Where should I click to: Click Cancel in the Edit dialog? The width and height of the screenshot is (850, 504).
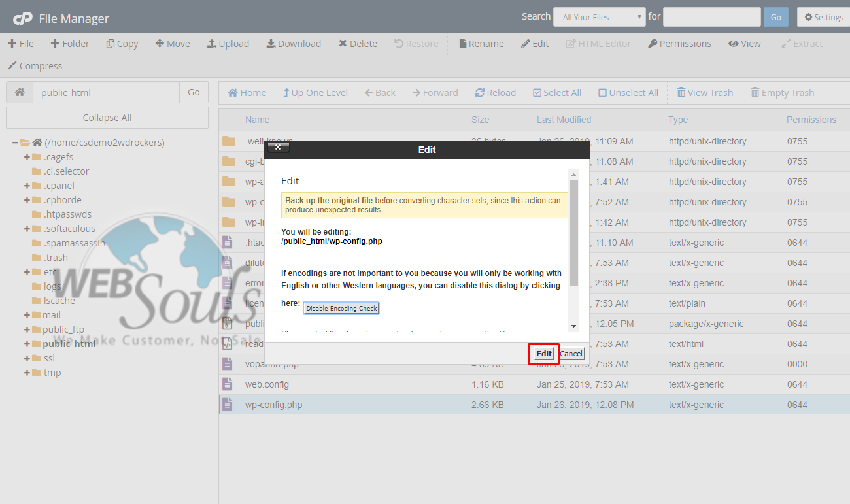[x=571, y=354]
